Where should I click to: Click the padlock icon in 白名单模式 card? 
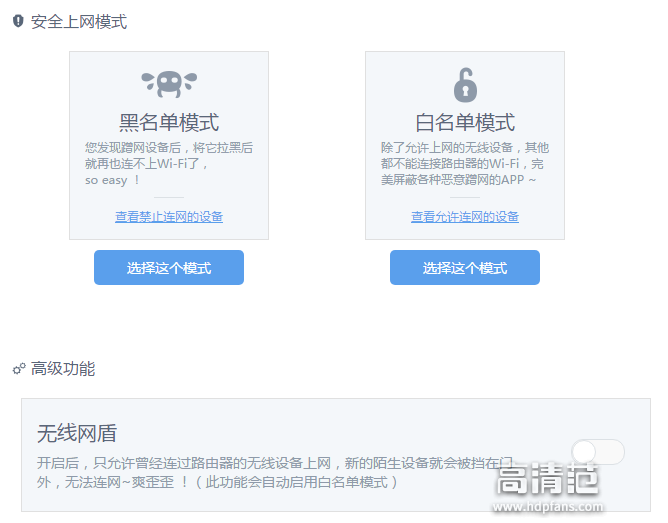465,85
